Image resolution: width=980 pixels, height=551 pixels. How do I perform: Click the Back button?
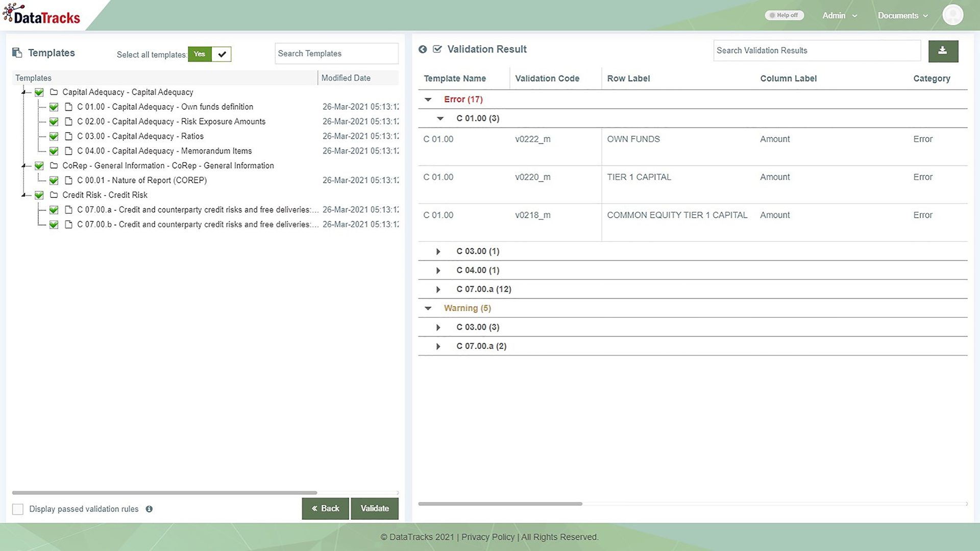click(325, 509)
